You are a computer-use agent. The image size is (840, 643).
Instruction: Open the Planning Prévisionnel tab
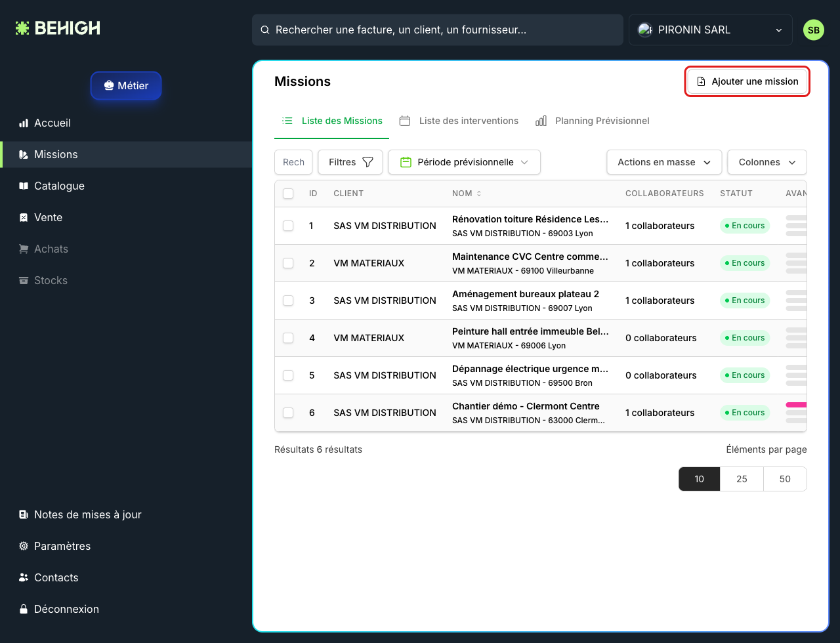(x=593, y=121)
